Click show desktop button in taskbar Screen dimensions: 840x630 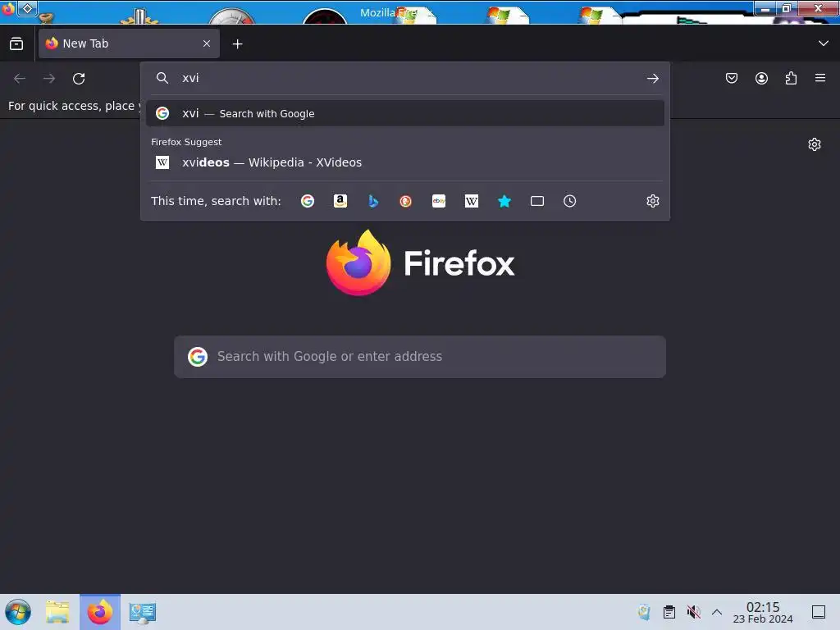tap(819, 612)
